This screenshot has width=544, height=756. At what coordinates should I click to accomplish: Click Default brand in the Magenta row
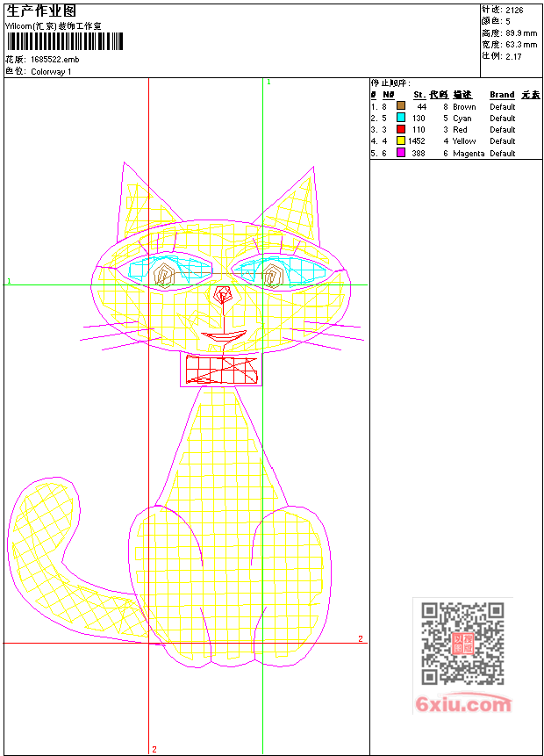pos(503,153)
